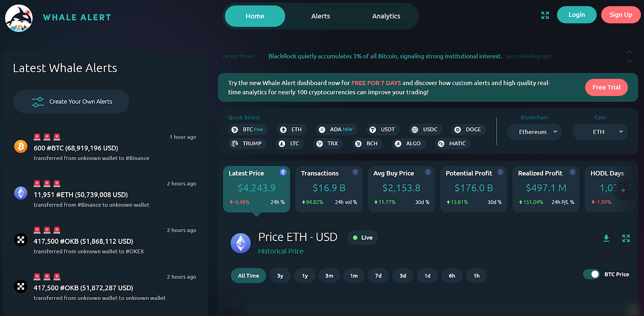Click the down chevron beside Latest News
Image resolution: width=644 pixels, height=316 pixels.
[x=629, y=60]
